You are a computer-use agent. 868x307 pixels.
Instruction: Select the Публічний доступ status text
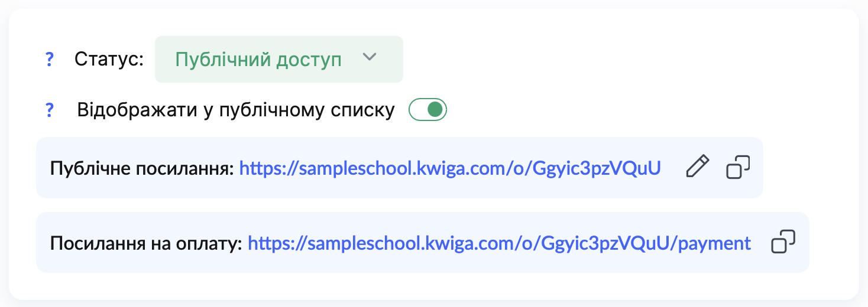[x=258, y=60]
